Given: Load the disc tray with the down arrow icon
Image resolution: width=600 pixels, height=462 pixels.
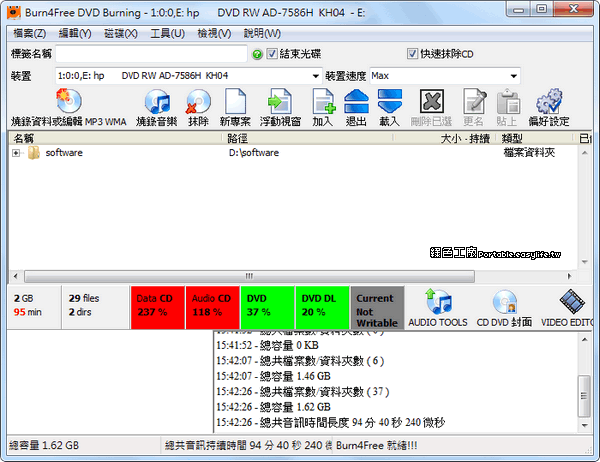Looking at the screenshot, I should (x=390, y=101).
